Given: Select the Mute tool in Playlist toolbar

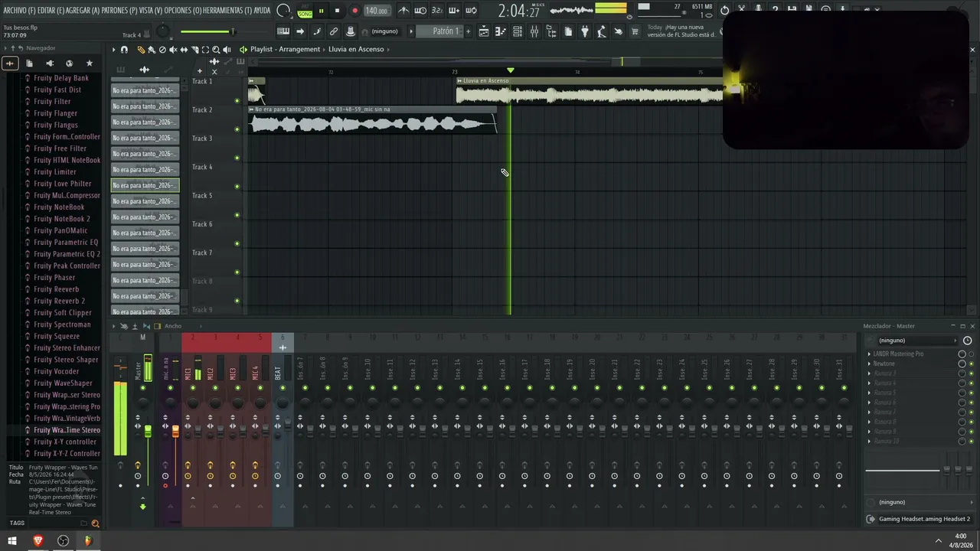Looking at the screenshot, I should [173, 50].
